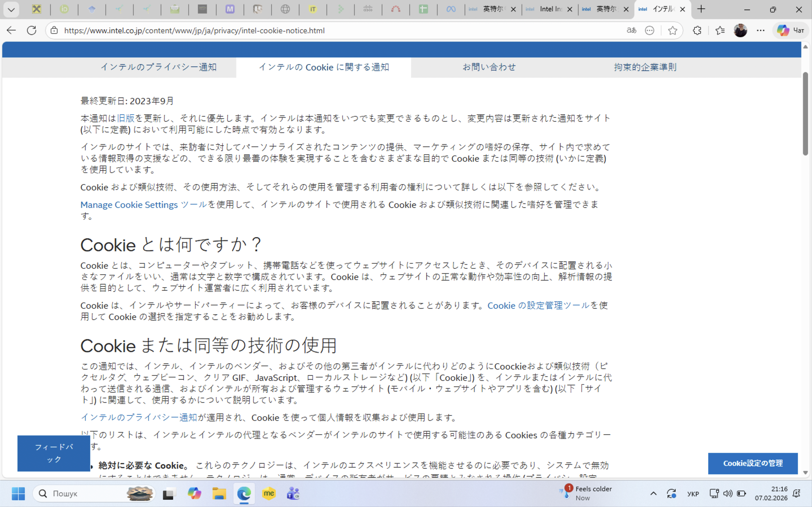The height and width of the screenshot is (507, 812).
Task: Open Copilot chat button
Action: [x=791, y=30]
